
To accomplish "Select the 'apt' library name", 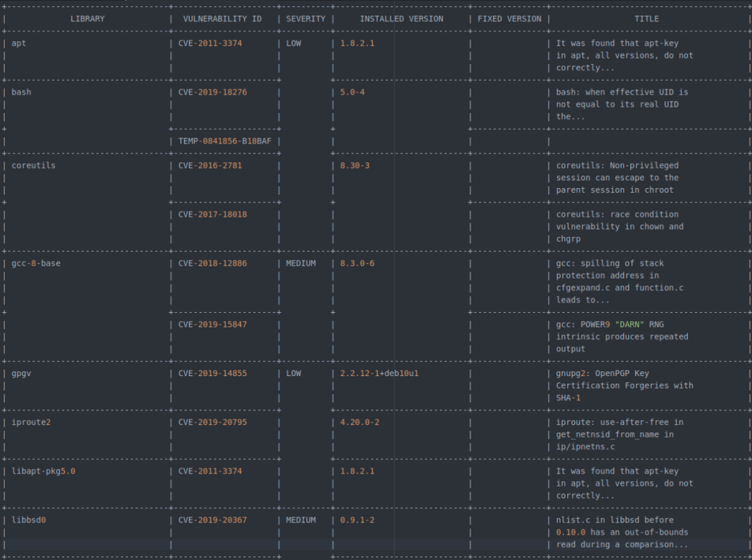I will tap(19, 43).
